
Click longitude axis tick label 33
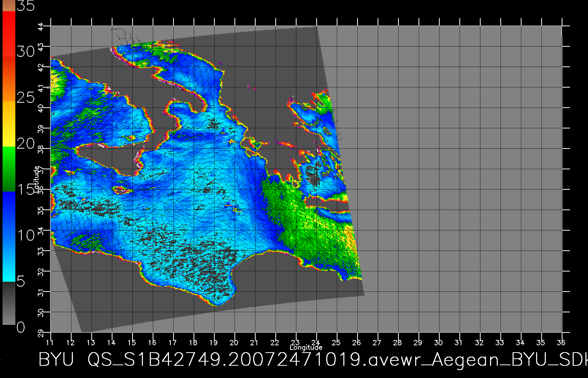pos(500,342)
